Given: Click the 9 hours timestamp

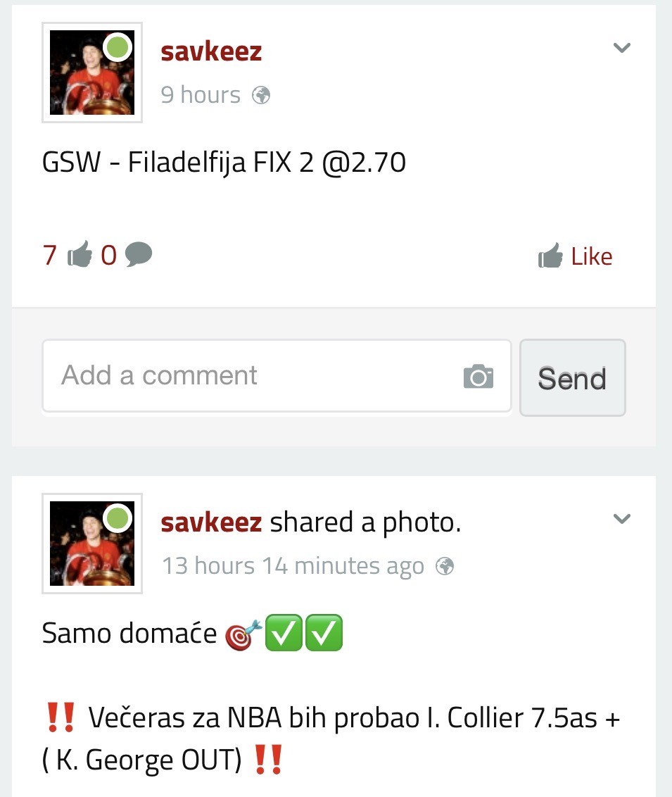Looking at the screenshot, I should point(201,95).
